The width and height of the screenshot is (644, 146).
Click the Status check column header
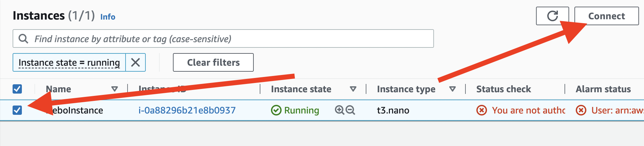[504, 89]
